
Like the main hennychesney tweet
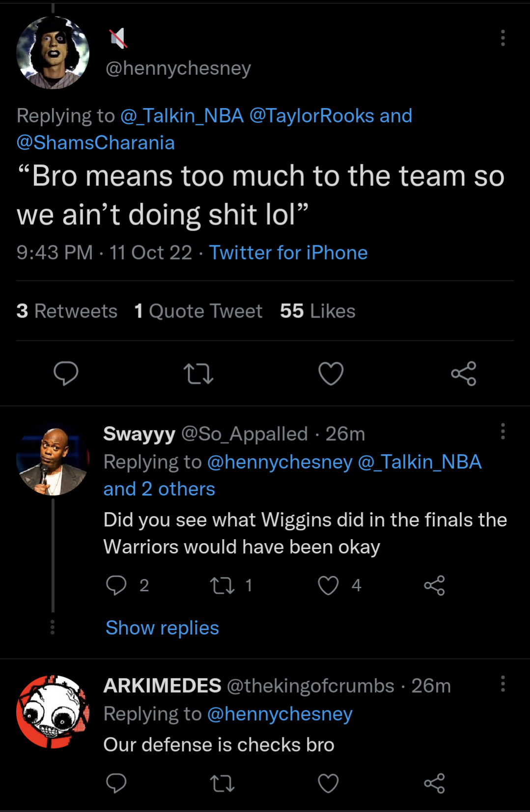tap(331, 374)
